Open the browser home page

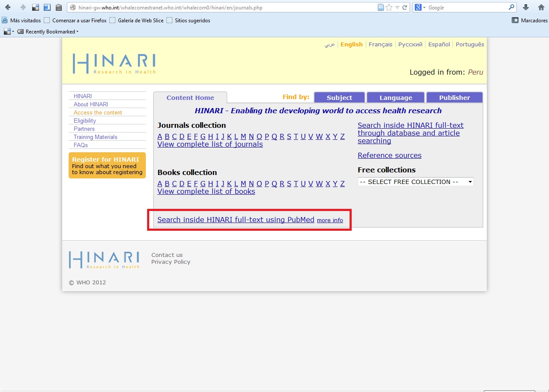click(541, 7)
